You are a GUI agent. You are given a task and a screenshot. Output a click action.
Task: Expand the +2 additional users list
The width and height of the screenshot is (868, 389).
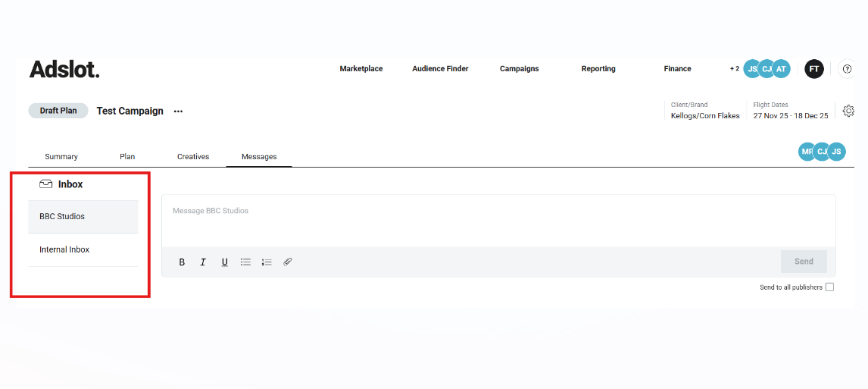734,69
